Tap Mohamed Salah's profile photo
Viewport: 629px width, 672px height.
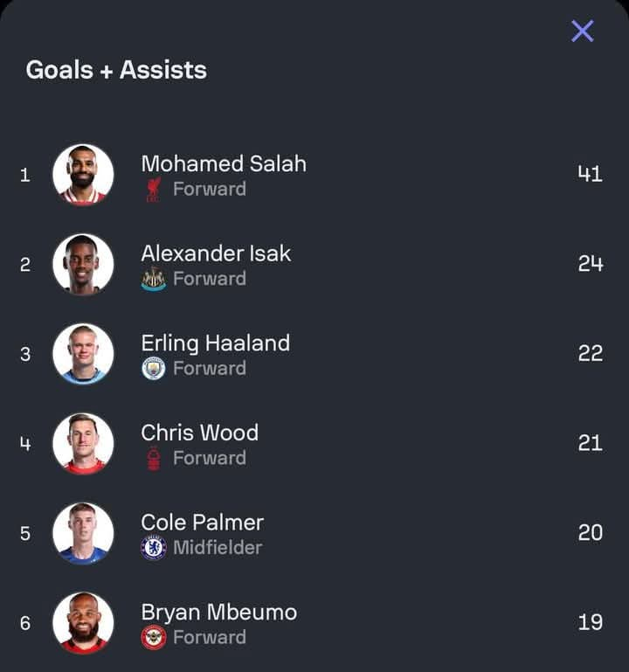pyautogui.click(x=83, y=175)
